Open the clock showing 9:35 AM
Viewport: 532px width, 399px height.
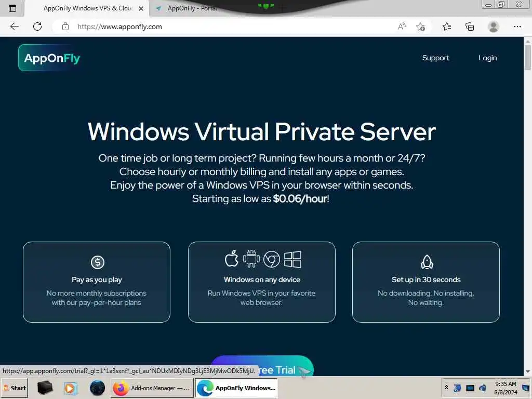point(506,388)
